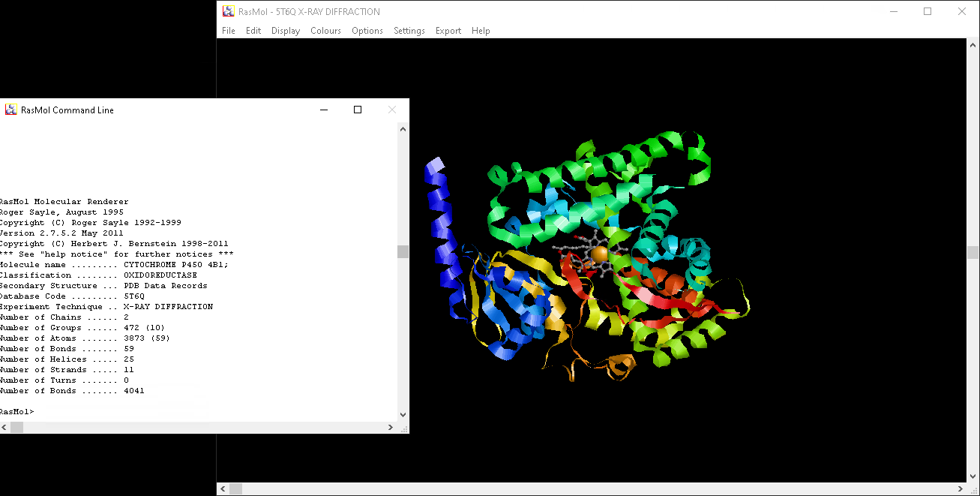Open the Colours menu

point(325,31)
